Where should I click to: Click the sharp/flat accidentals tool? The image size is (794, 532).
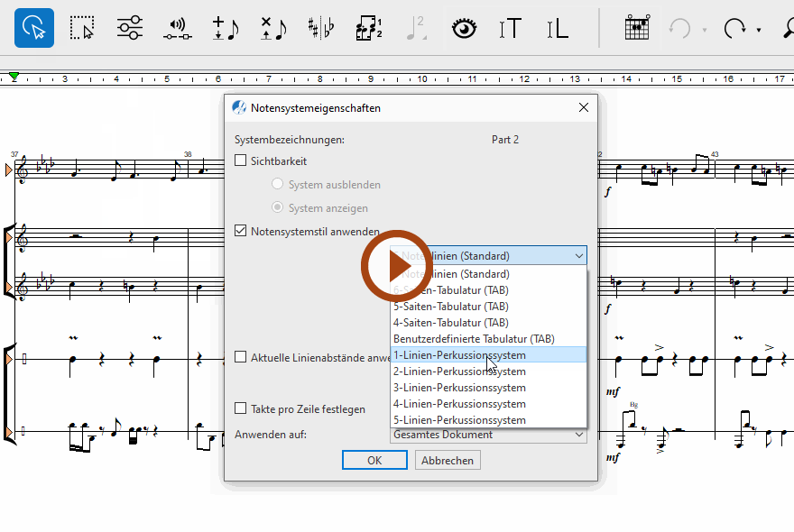(320, 28)
